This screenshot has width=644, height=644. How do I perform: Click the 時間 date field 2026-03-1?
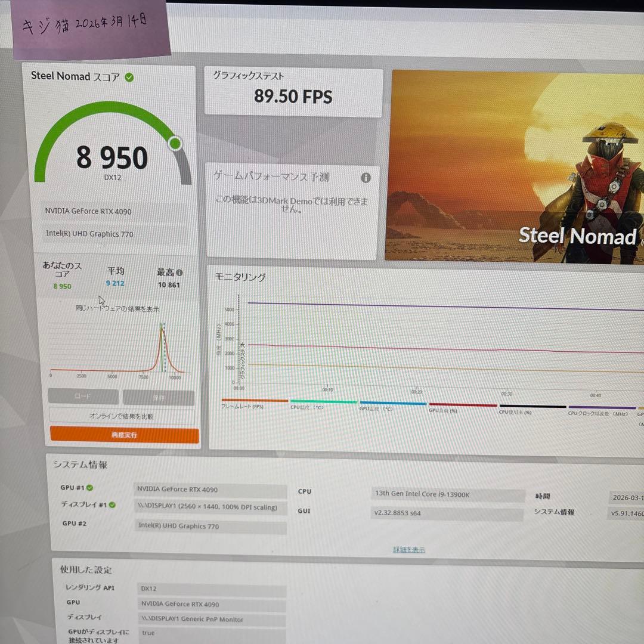point(626,497)
